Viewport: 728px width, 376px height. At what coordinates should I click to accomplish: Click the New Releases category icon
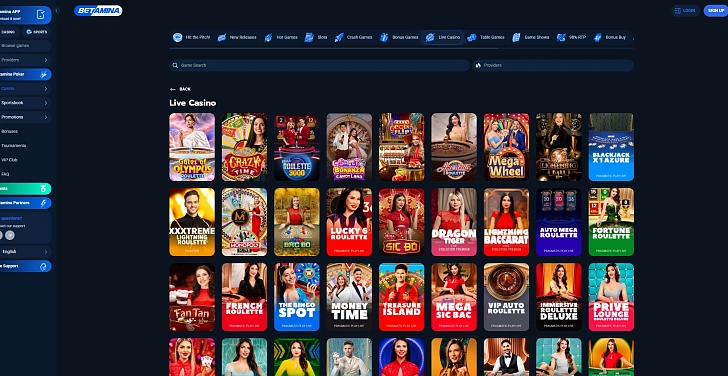coord(221,37)
